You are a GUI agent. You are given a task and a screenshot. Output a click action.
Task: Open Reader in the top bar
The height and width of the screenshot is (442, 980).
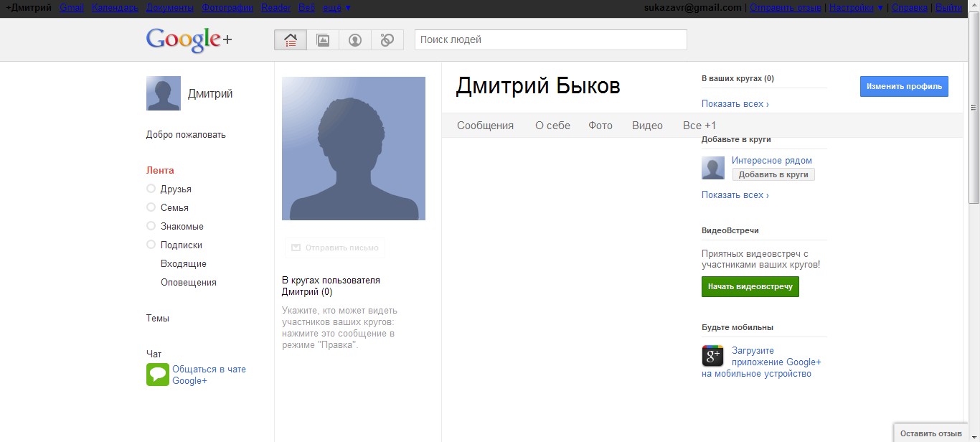coord(276,8)
